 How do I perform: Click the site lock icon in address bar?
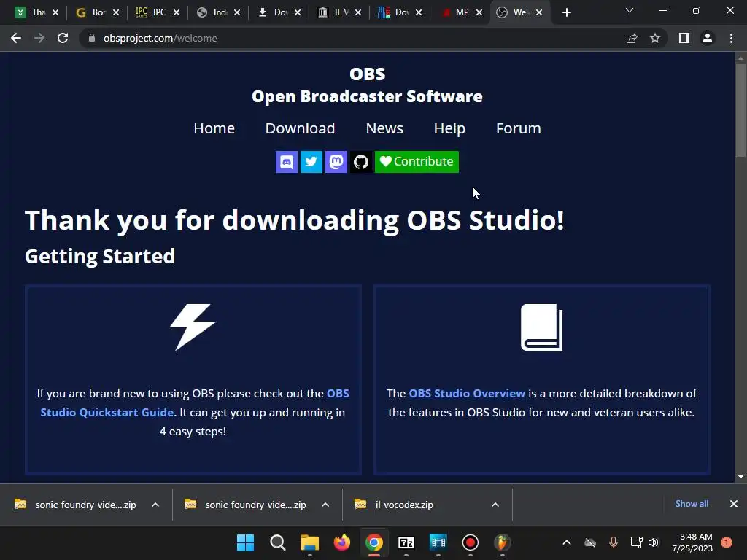(x=92, y=38)
